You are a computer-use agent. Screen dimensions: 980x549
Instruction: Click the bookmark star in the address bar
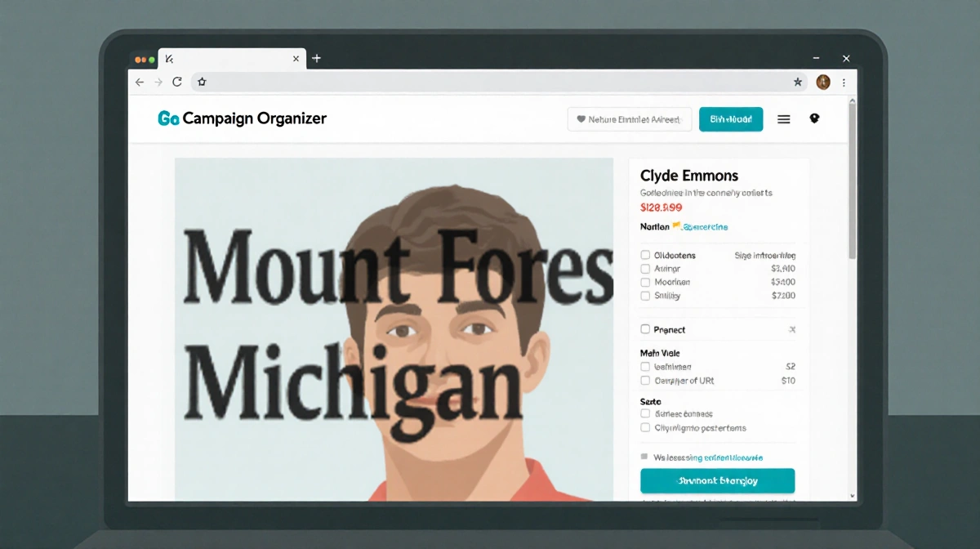[798, 83]
